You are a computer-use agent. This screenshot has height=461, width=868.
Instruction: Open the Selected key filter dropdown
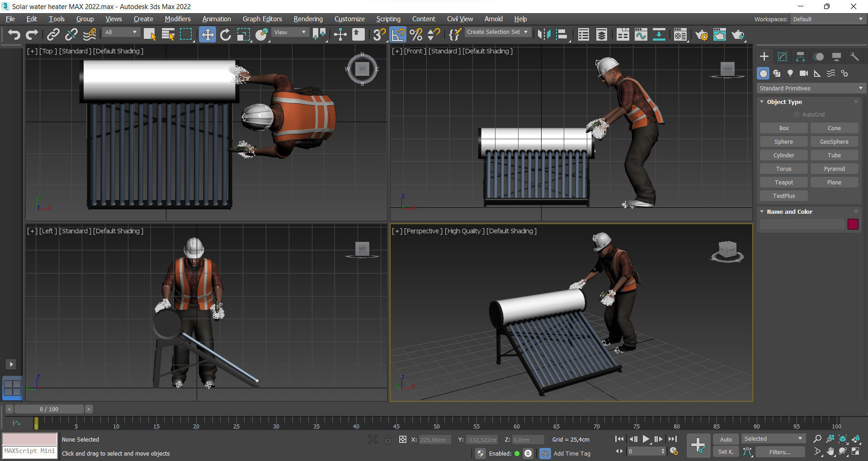pos(773,439)
